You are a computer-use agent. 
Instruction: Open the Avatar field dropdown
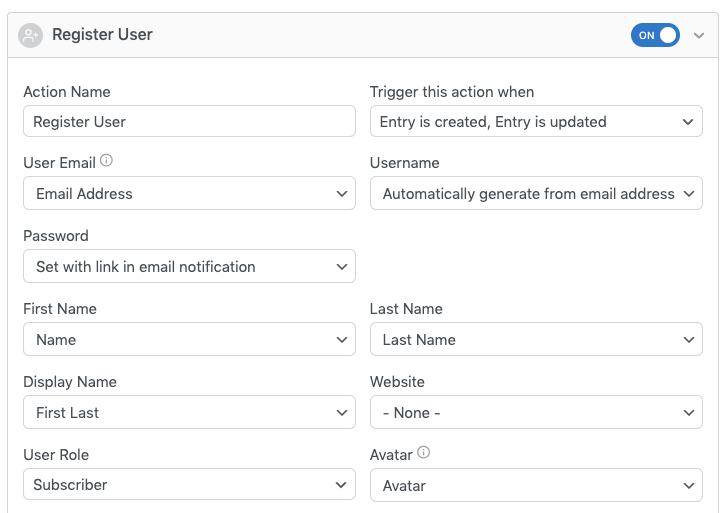536,485
